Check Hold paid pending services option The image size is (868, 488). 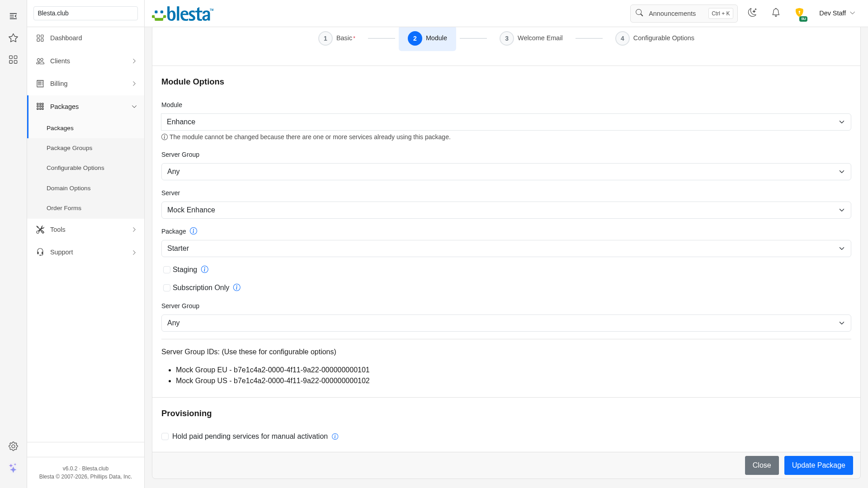(165, 436)
